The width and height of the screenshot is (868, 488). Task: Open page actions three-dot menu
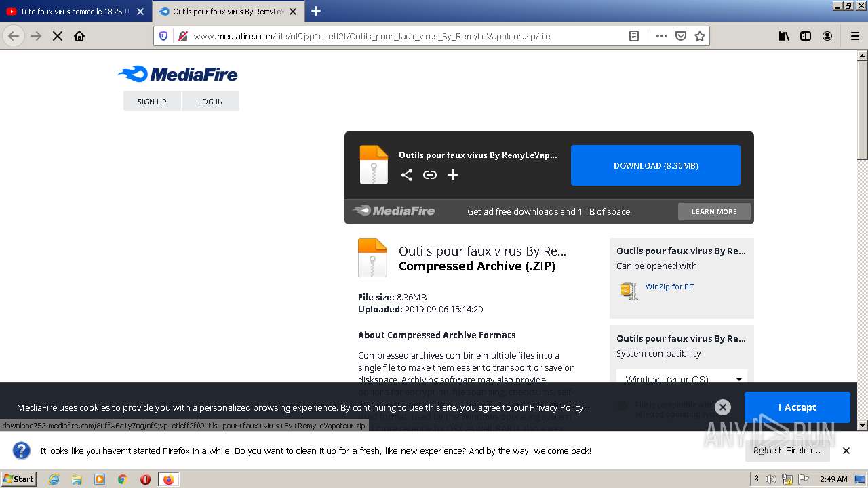662,36
